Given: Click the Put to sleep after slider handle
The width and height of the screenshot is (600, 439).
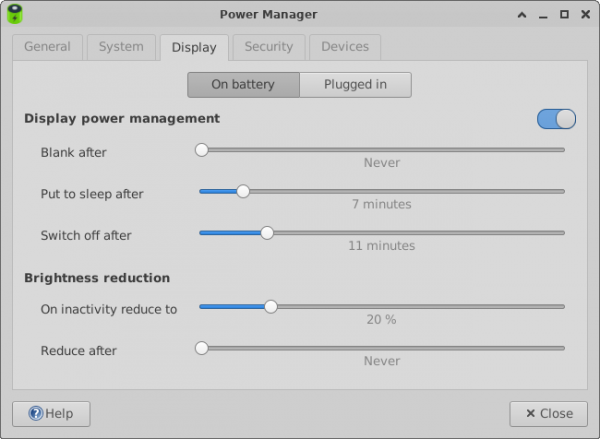Looking at the screenshot, I should tap(243, 191).
